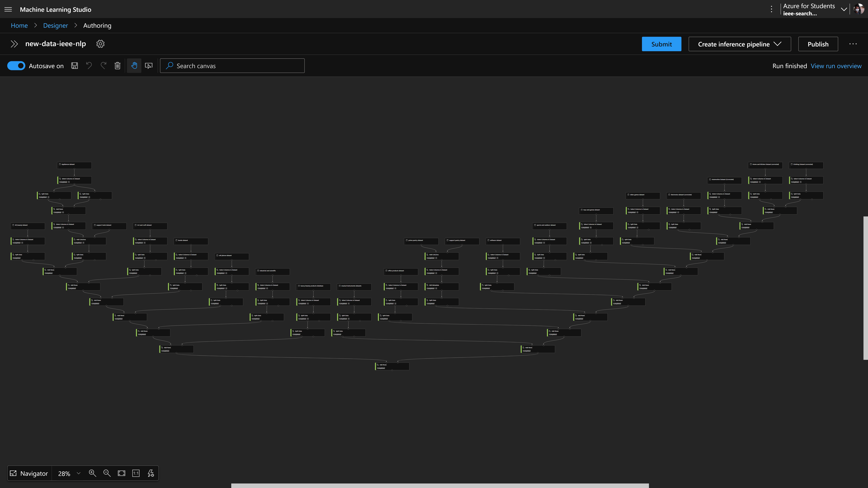Click the undo icon

pyautogui.click(x=89, y=66)
